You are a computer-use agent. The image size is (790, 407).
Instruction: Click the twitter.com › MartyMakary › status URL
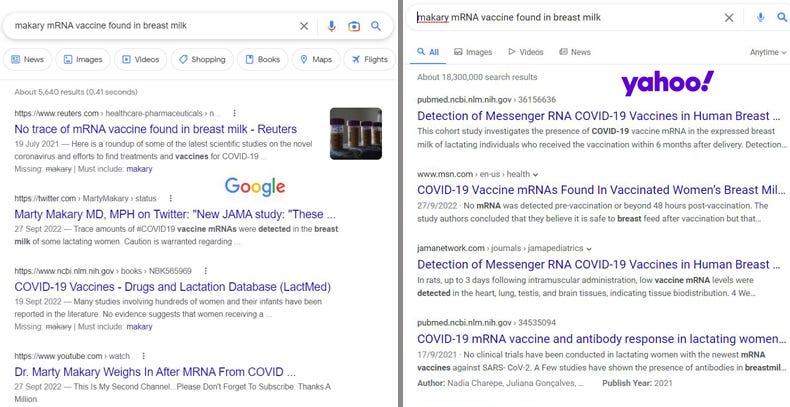click(x=85, y=198)
